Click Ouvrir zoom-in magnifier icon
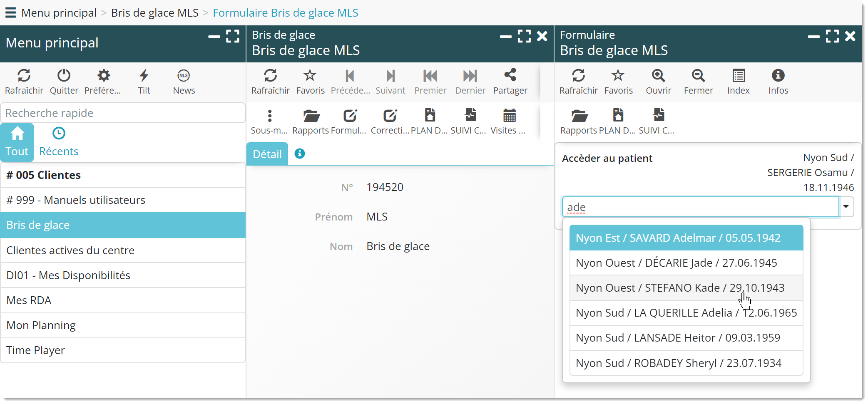 [658, 76]
